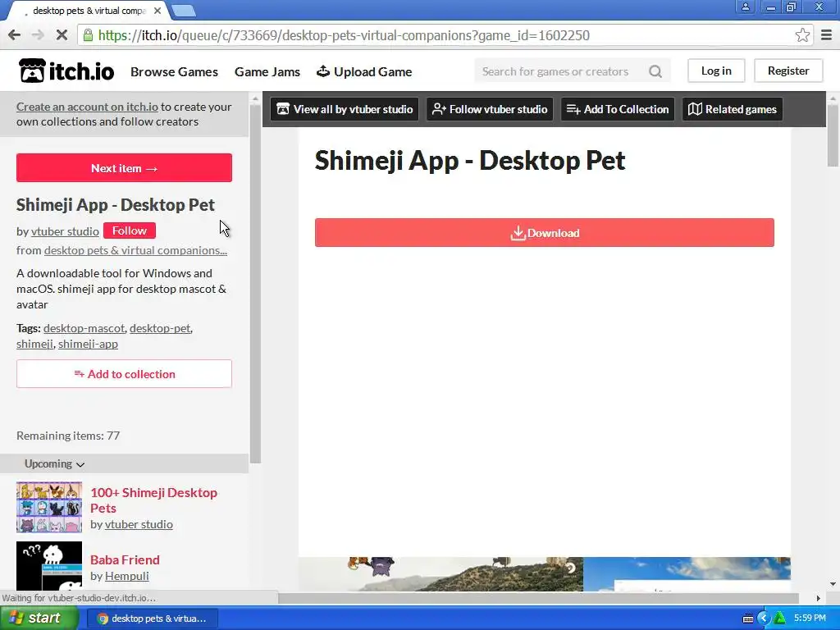
Task: Open the Hempuli author link
Action: click(127, 576)
